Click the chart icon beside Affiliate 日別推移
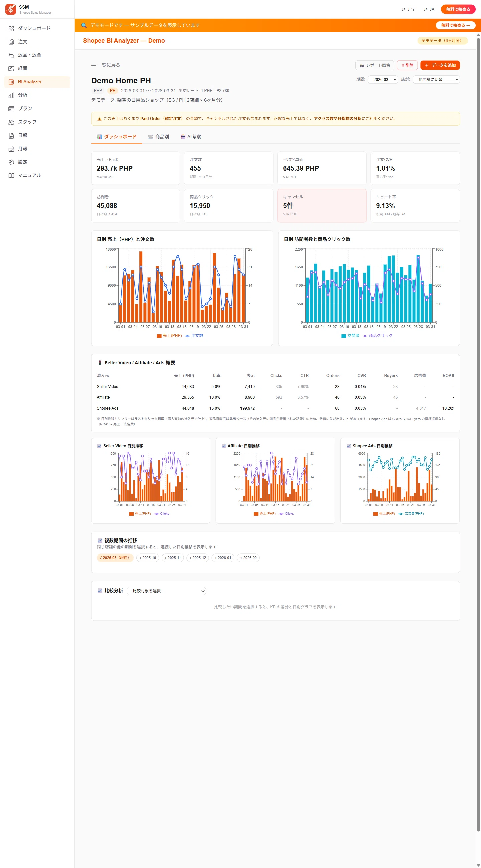 (224, 446)
